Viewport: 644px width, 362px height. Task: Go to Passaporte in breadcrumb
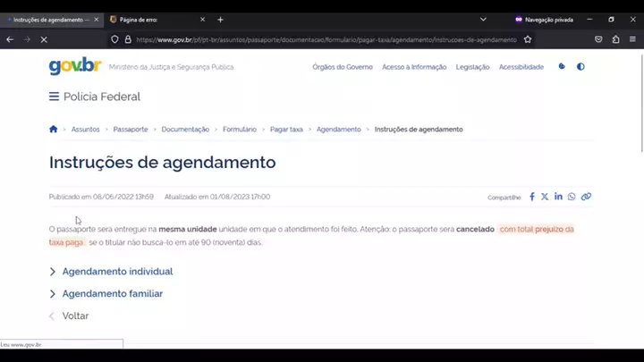tap(131, 130)
